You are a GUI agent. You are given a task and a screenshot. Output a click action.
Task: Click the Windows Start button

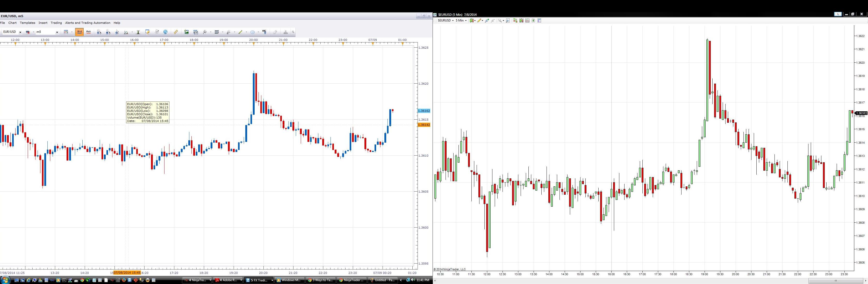(x=5, y=280)
